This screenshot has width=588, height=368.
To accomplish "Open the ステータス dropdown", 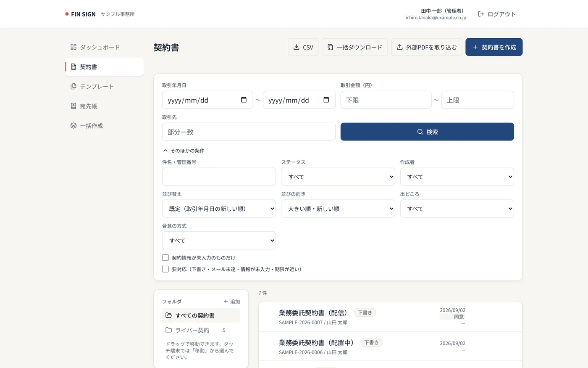I will pos(338,177).
